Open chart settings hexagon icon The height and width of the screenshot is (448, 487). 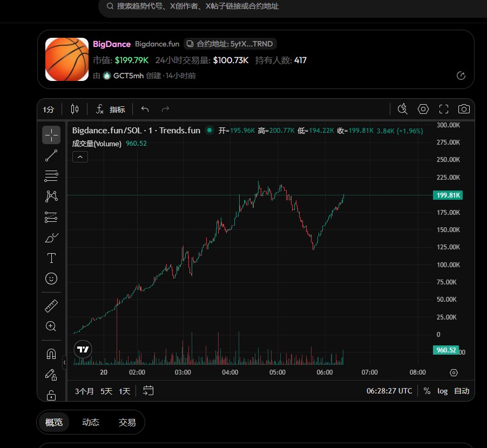423,109
